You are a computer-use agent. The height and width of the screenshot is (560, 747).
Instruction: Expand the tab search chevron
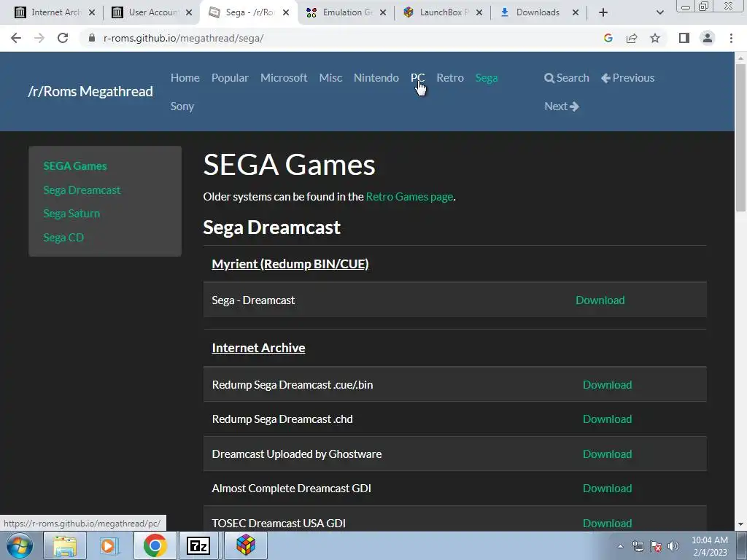(x=659, y=12)
